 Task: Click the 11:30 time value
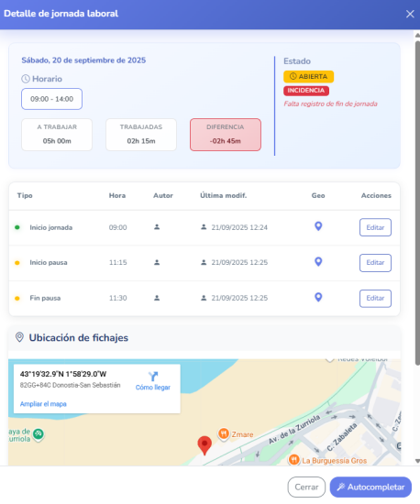coord(117,299)
